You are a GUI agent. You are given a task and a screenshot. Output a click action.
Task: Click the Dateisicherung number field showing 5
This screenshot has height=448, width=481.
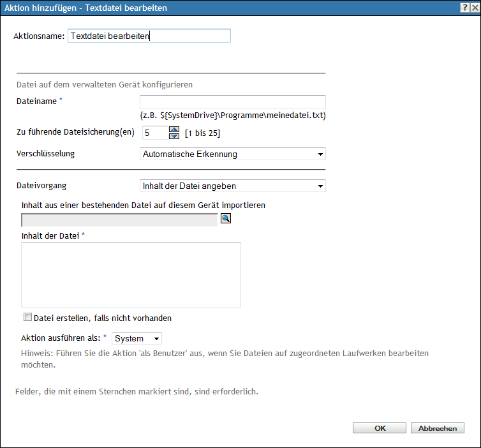(x=155, y=133)
